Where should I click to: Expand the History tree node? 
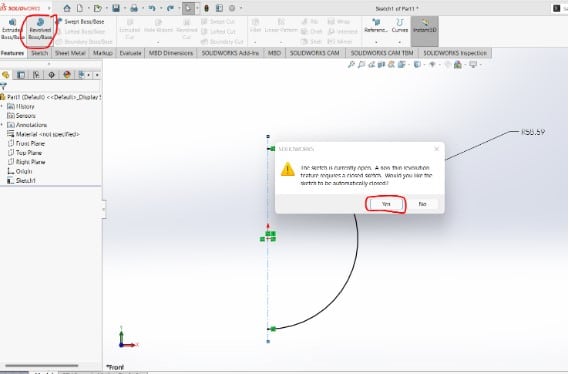[2, 106]
